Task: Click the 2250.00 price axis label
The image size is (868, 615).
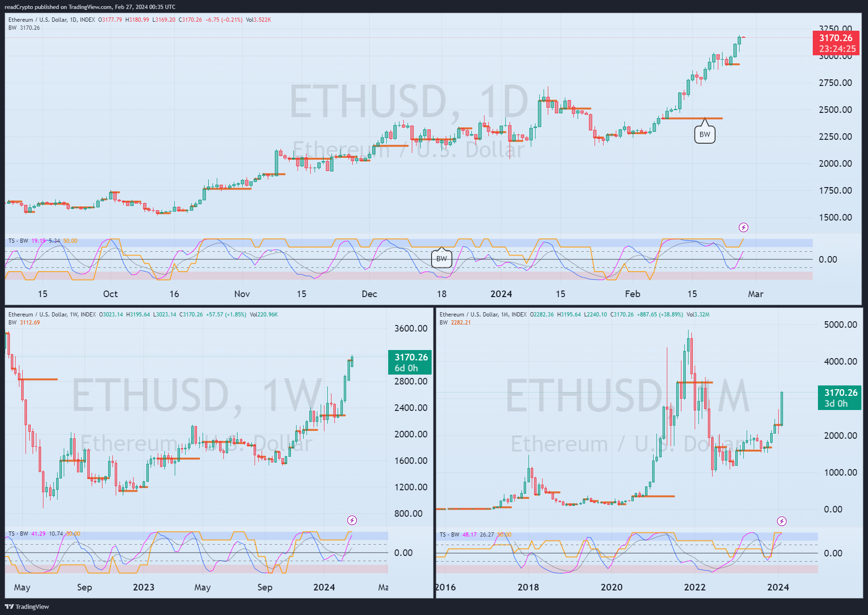Action: click(835, 137)
